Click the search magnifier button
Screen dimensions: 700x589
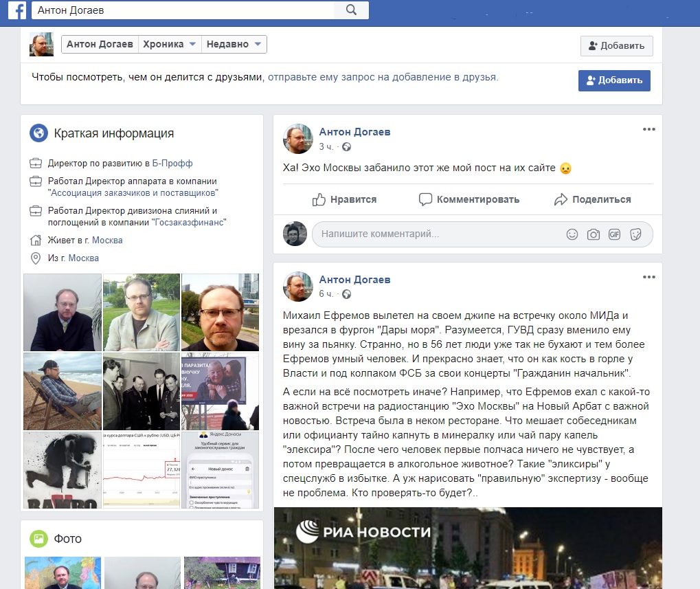[351, 10]
